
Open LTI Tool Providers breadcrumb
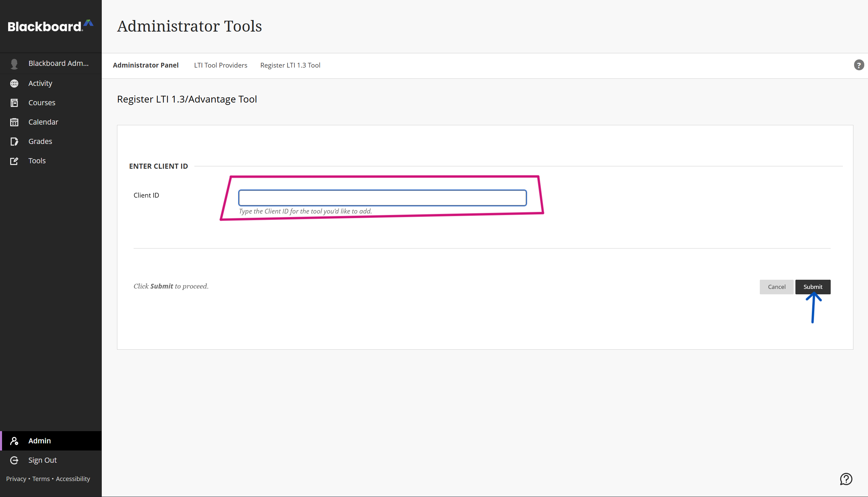pyautogui.click(x=221, y=65)
